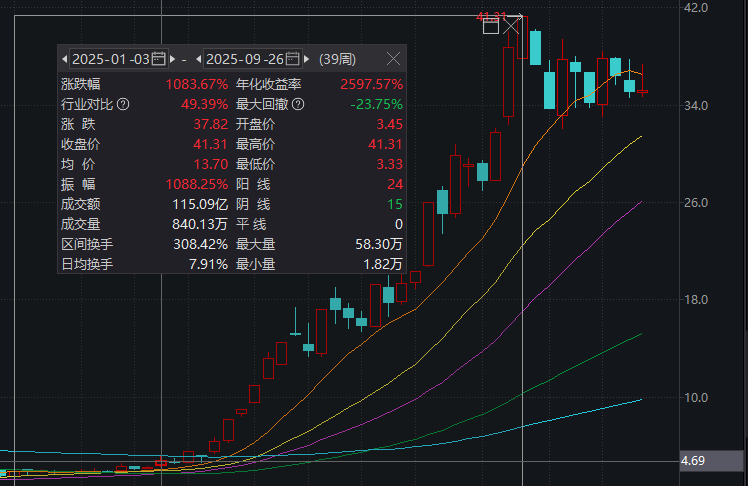Click the 42.0 label on price axis

(695, 8)
